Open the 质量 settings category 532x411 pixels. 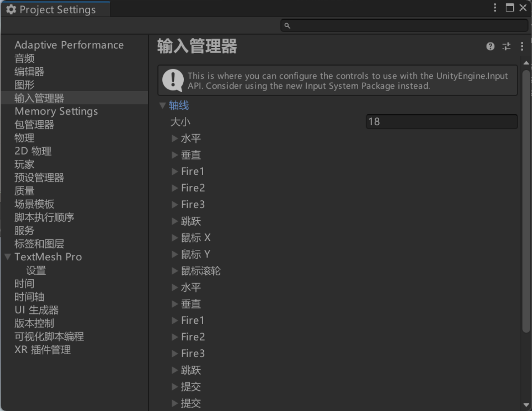tap(24, 191)
